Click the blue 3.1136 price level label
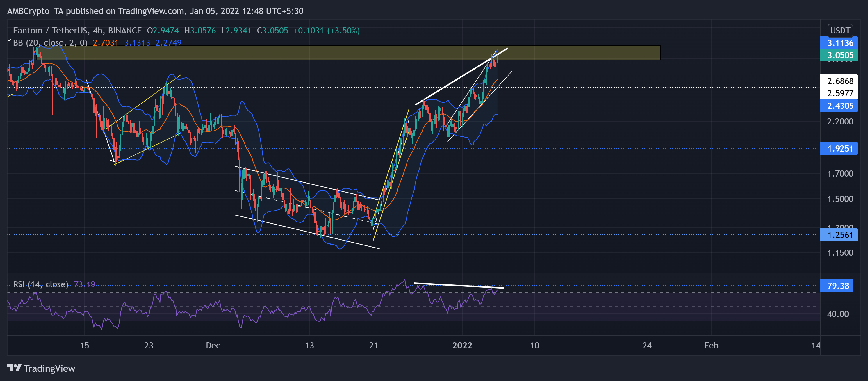 (839, 43)
